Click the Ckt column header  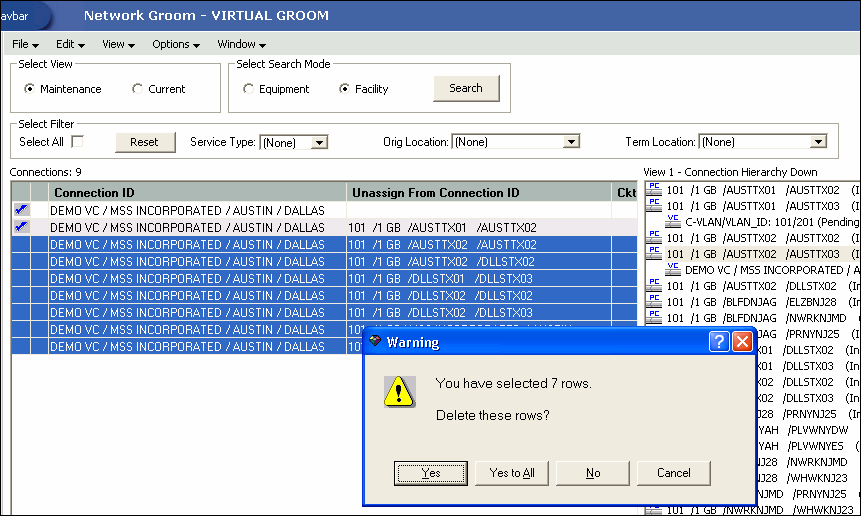click(625, 193)
